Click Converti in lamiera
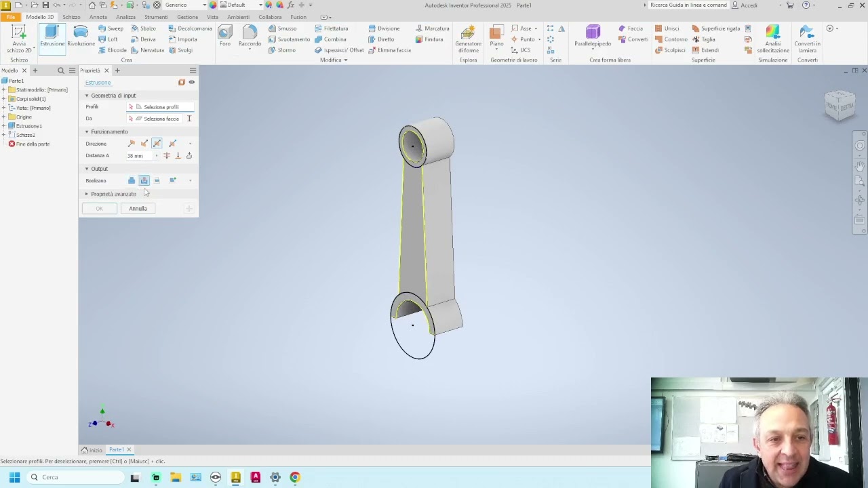 click(x=807, y=39)
